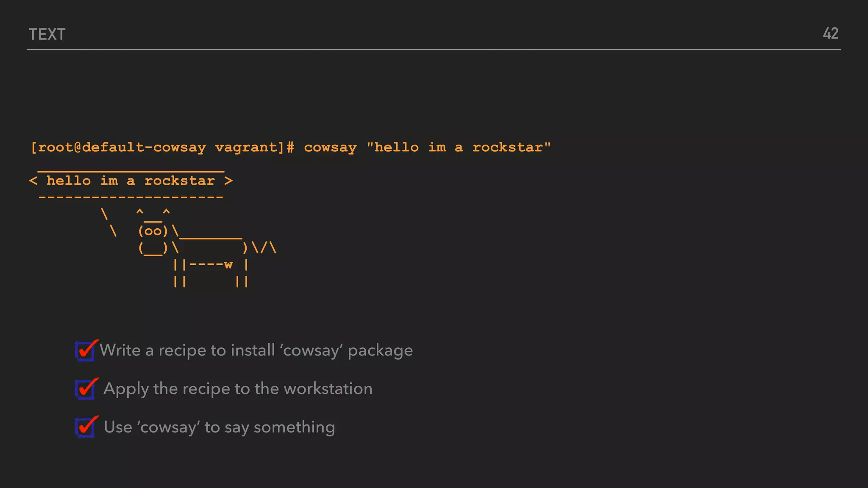Click 'hello im a rockstar' inside speech bubble
Viewport: 868px width, 488px height.
131,181
